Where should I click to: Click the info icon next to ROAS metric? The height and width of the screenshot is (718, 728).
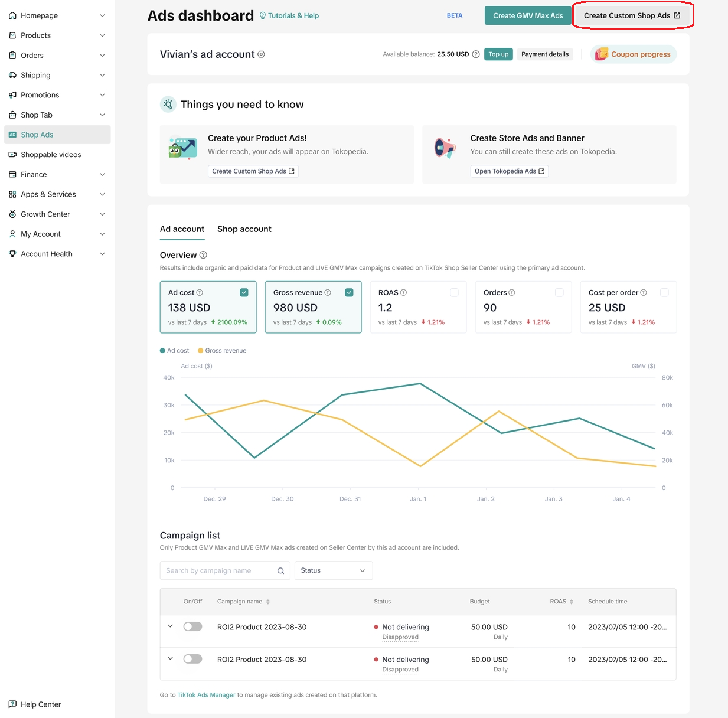[x=404, y=293]
